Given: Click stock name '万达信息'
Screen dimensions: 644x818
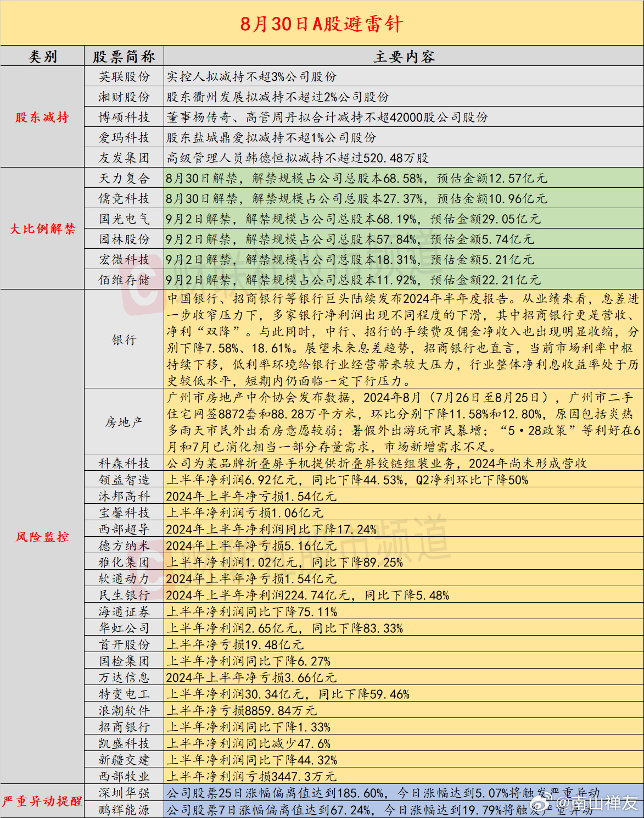Looking at the screenshot, I should (124, 677).
